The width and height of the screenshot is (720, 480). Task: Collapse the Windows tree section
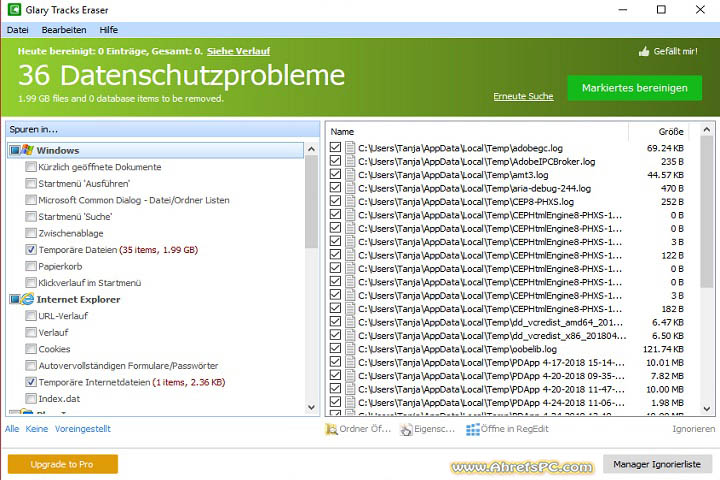coord(12,150)
